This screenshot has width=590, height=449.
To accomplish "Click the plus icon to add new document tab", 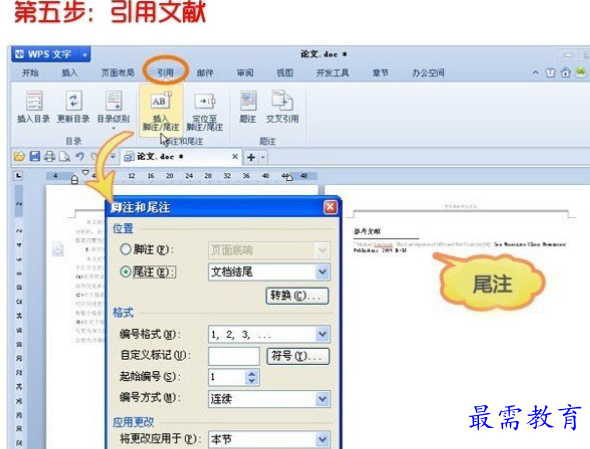I will (251, 157).
